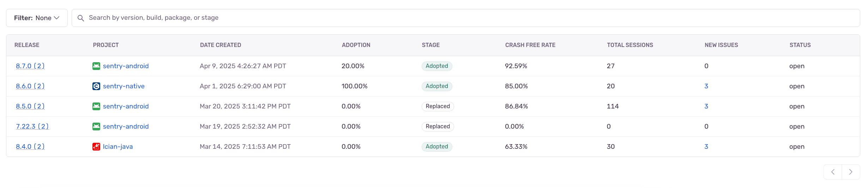Click the Android icon in the 8.5.0 row

coord(96,106)
